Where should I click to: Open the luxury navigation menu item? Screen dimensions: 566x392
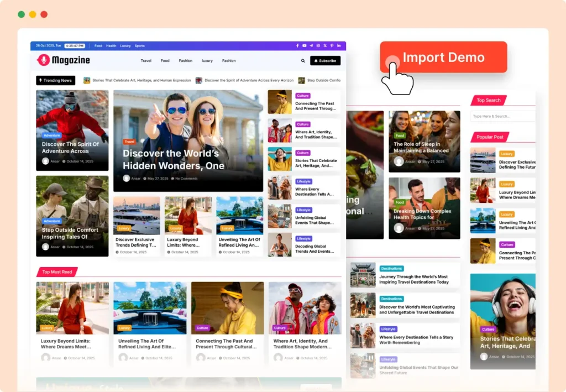207,61
